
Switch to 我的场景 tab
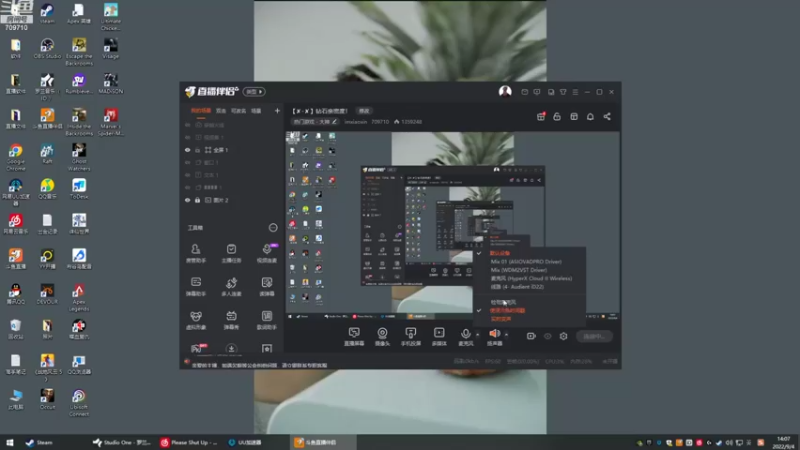[x=201, y=111]
